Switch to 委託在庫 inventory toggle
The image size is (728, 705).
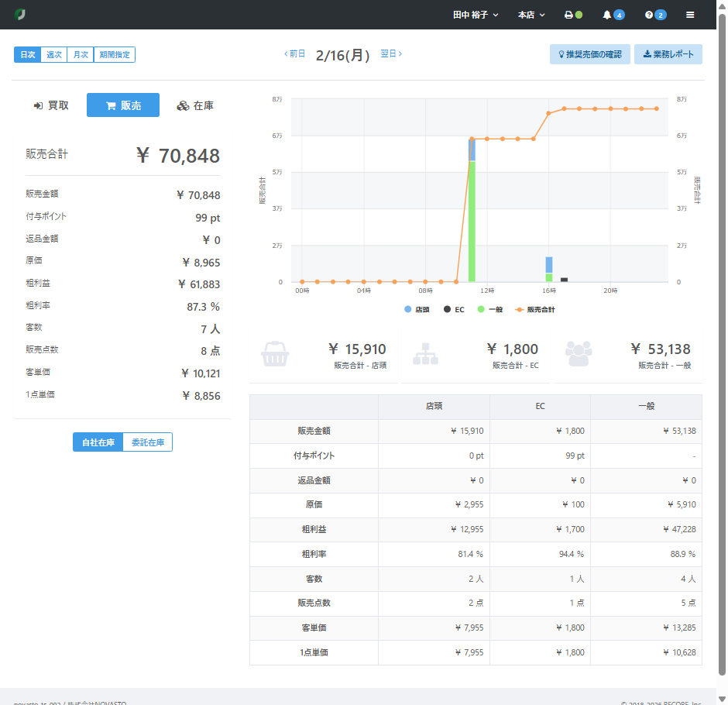pyautogui.click(x=148, y=442)
